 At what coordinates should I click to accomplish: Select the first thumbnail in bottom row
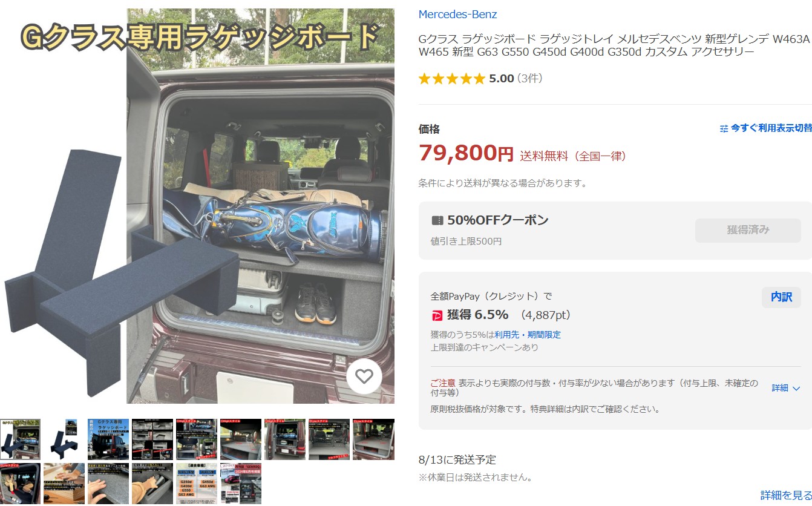20,484
